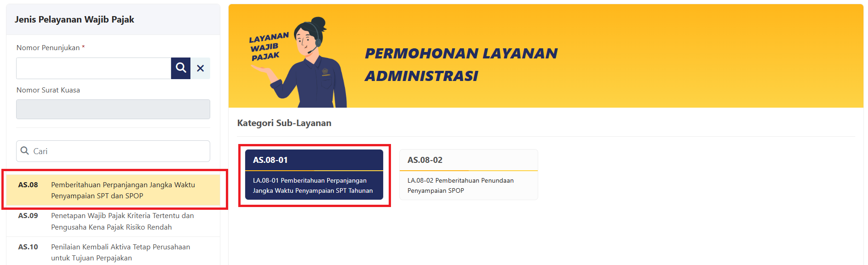Clear Nomor Penunjukan with the X icon
868x265 pixels.
(201, 68)
